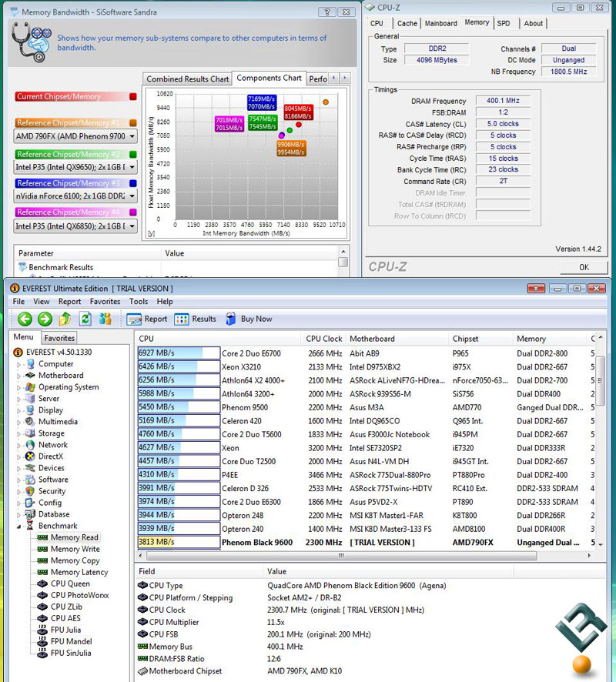Screen dimensions: 616x682
Task: Select Software tree node
Action: point(53,480)
